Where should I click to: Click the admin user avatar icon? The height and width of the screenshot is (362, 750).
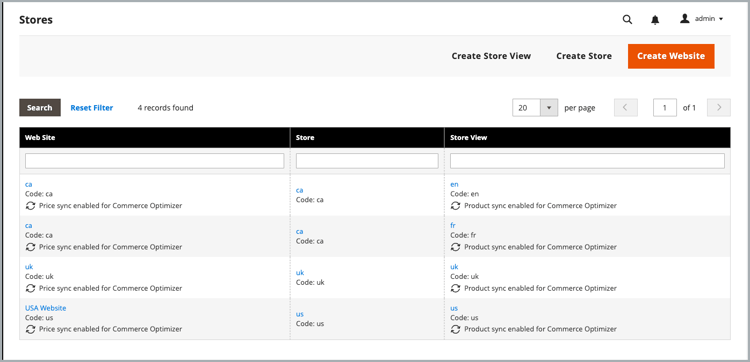click(x=684, y=19)
